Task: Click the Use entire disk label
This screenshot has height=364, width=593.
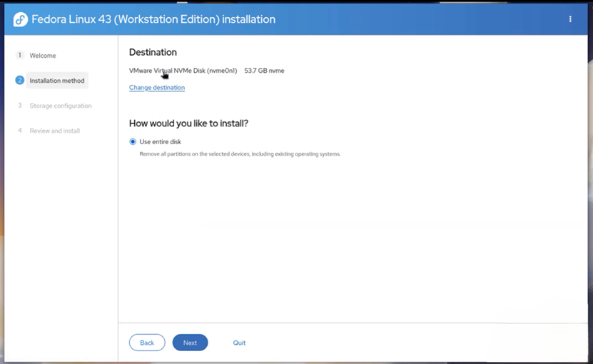Action: click(161, 142)
